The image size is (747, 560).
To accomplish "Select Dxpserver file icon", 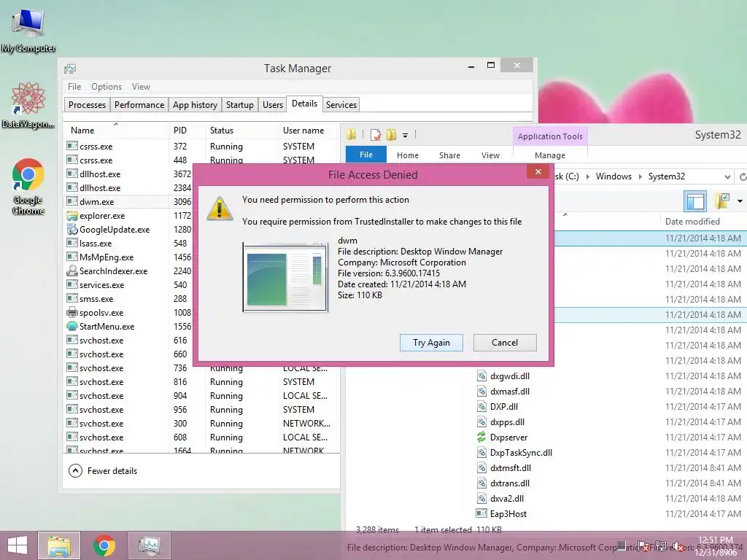I will coord(481,437).
